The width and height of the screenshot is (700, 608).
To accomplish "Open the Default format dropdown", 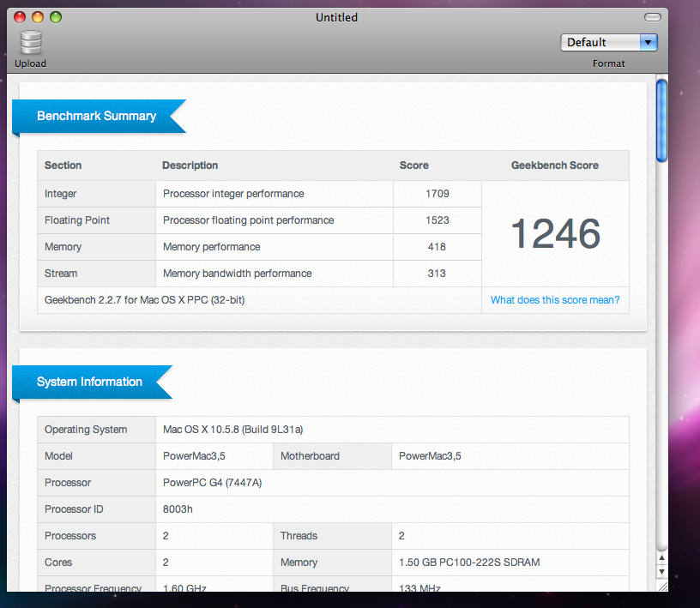I will point(609,42).
